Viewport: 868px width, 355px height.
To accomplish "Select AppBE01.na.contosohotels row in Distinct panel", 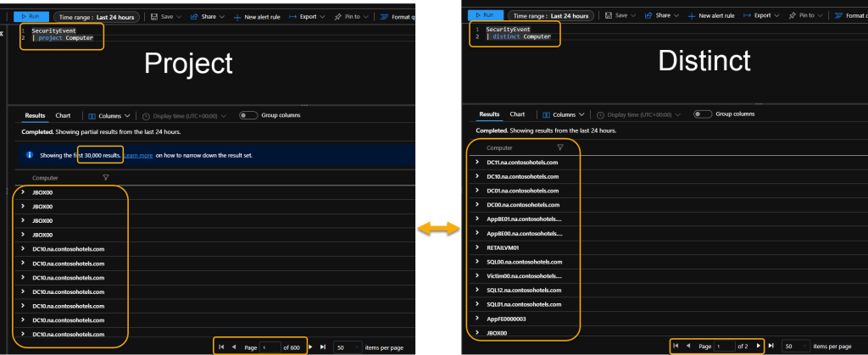I will 524,219.
